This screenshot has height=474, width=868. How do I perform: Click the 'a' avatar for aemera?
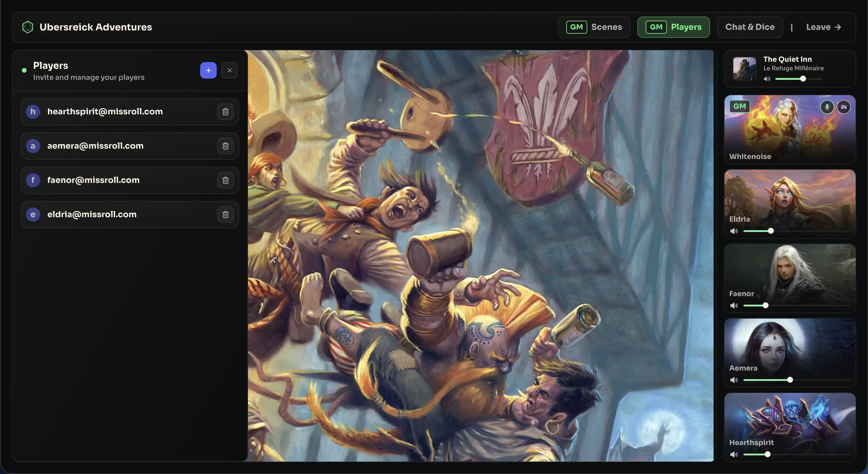33,146
